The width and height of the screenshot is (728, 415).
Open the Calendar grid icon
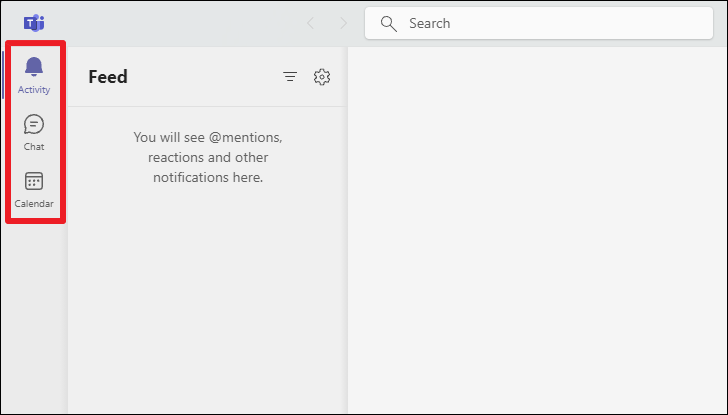(x=34, y=182)
